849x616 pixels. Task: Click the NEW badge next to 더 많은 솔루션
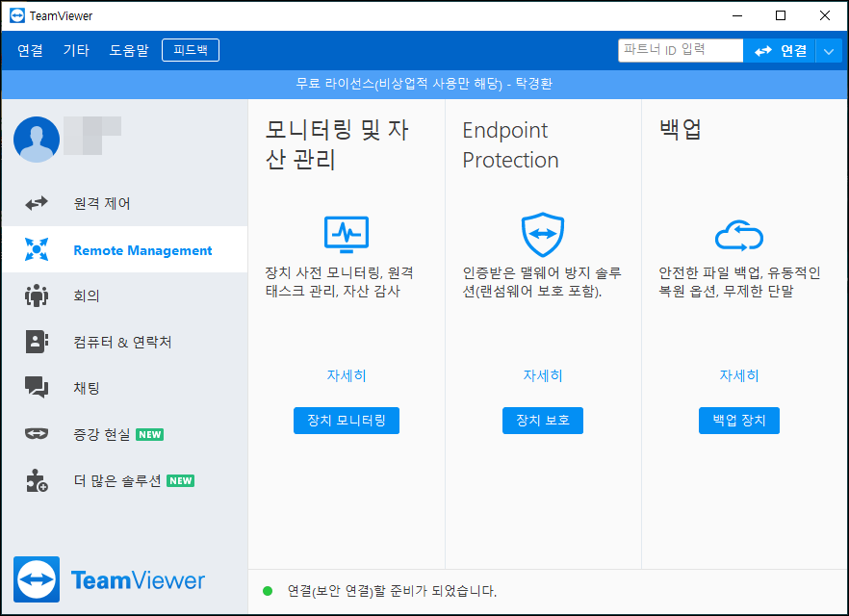coord(181,480)
